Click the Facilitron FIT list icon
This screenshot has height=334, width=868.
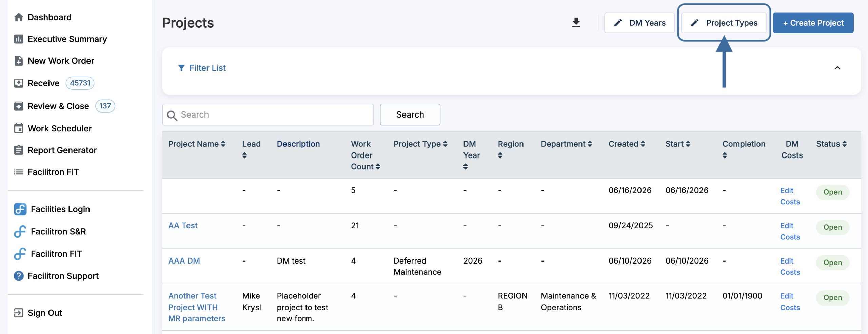[19, 172]
